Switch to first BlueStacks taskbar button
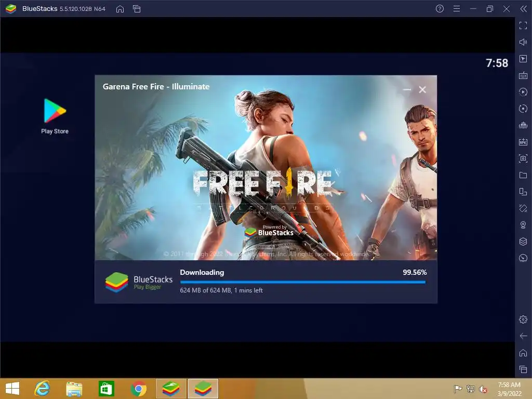The height and width of the screenshot is (399, 532). click(x=171, y=389)
